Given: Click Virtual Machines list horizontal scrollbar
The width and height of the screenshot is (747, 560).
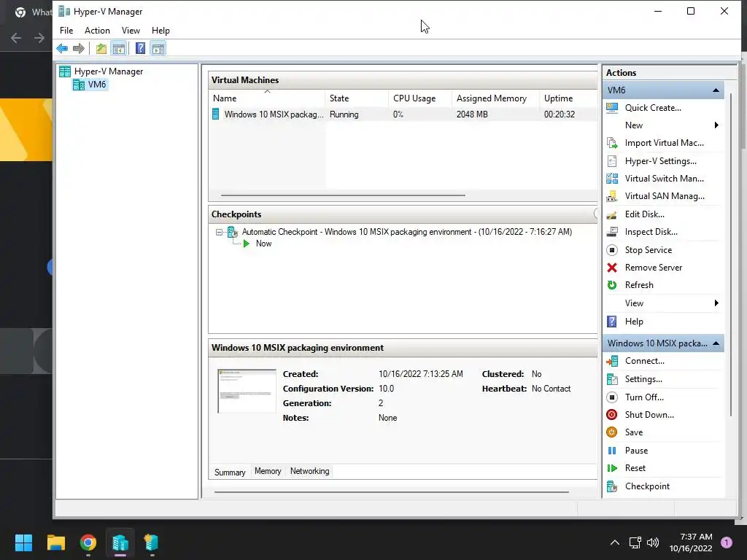Looking at the screenshot, I should (343, 195).
